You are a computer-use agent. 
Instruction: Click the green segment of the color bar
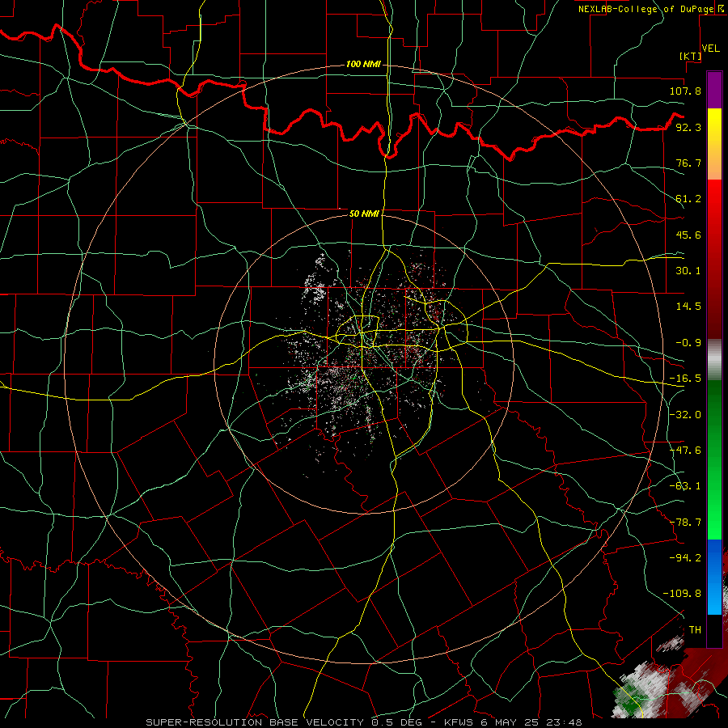(714, 459)
